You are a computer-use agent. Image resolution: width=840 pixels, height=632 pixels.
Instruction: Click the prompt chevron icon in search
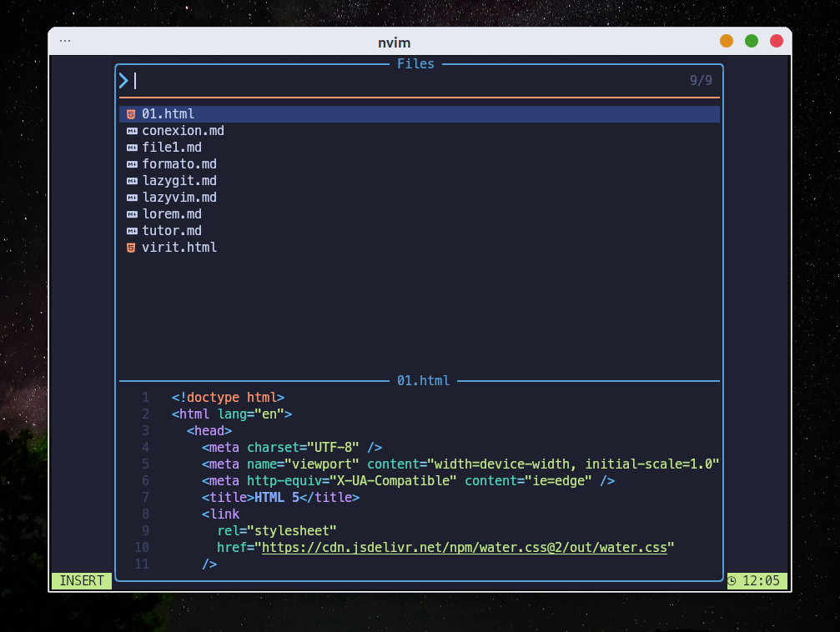[x=123, y=81]
